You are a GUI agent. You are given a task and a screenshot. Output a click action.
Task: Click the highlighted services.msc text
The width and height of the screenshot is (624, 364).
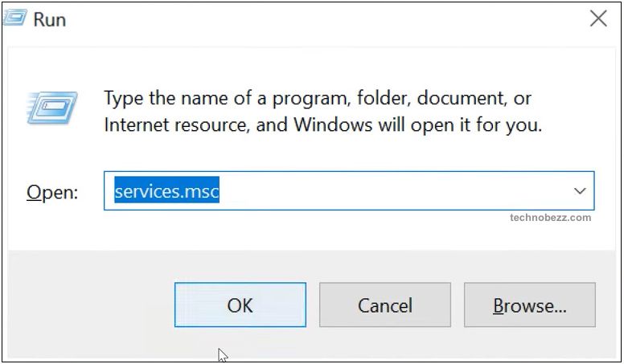(x=166, y=191)
